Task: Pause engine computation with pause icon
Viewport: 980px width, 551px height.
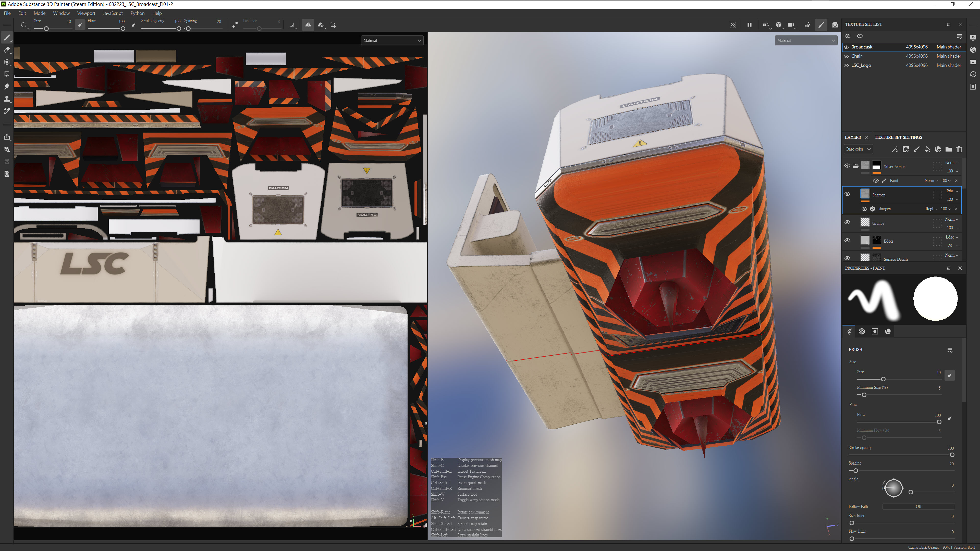Action: point(749,25)
